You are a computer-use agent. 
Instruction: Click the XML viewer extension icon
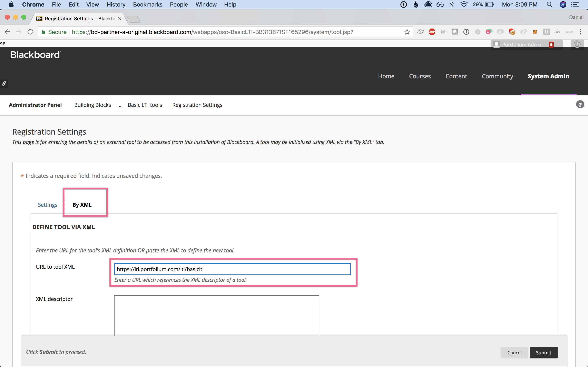(x=569, y=32)
